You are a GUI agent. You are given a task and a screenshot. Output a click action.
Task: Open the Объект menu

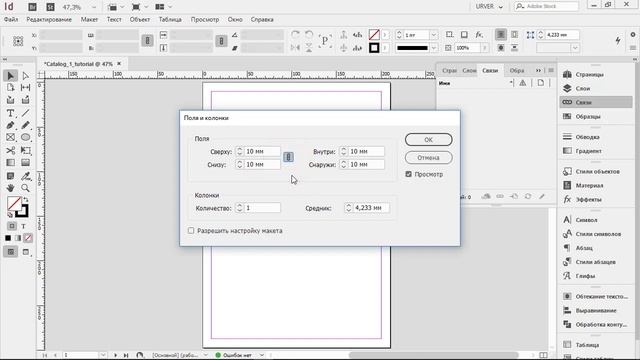point(140,20)
